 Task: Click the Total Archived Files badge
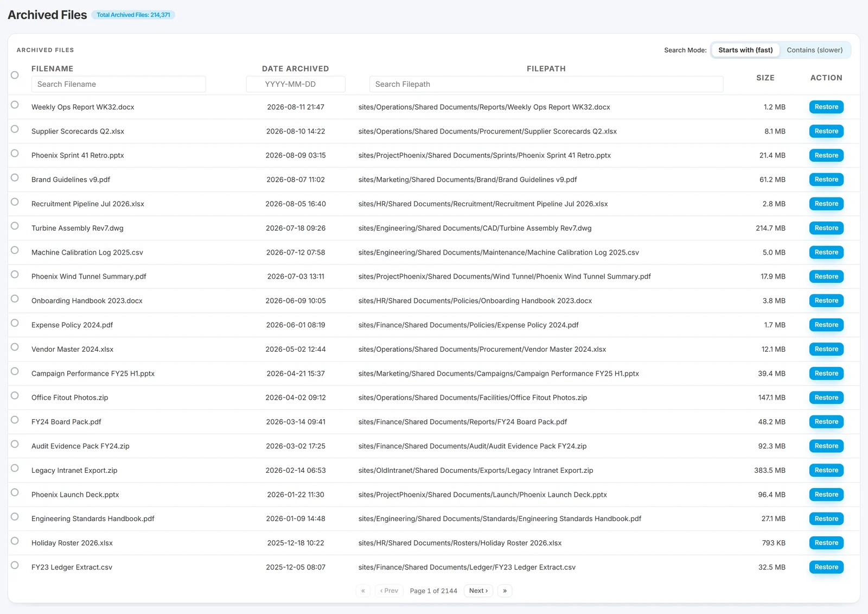133,15
